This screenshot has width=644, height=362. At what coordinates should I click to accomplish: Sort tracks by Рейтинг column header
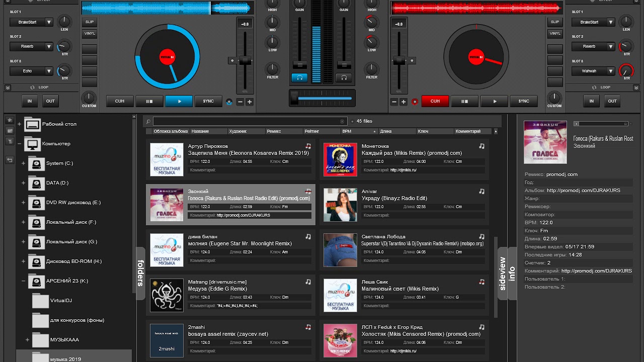tap(321, 131)
